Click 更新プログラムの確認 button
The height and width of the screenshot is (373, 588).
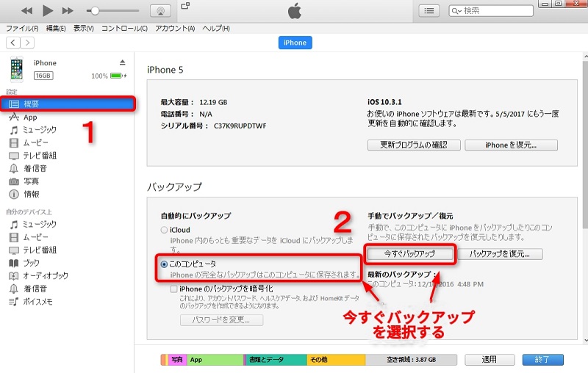tap(414, 145)
